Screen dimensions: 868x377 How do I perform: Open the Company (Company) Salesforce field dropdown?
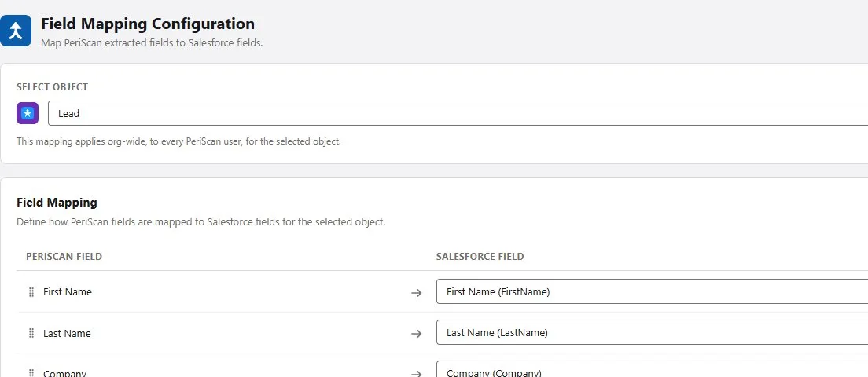click(652, 369)
